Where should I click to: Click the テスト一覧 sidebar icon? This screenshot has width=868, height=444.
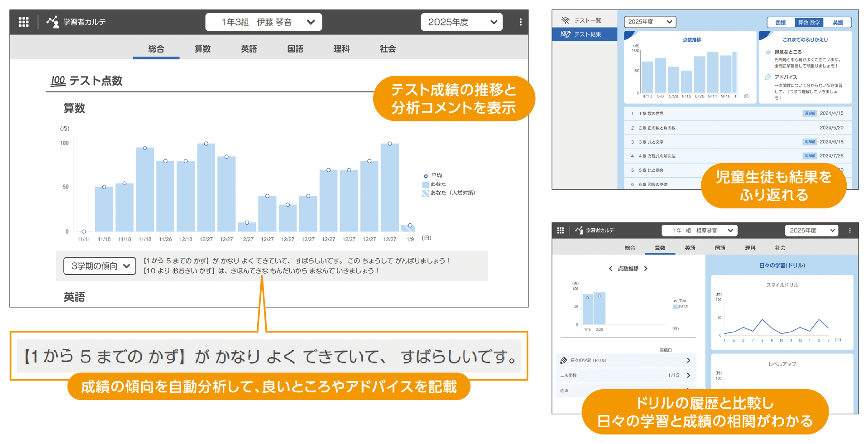coord(565,20)
